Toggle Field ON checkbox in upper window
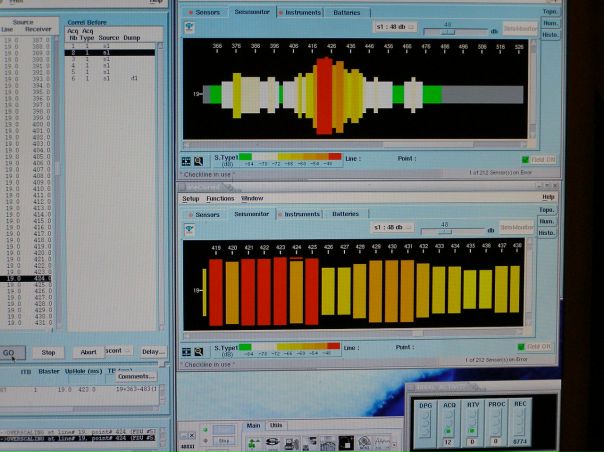 click(525, 159)
